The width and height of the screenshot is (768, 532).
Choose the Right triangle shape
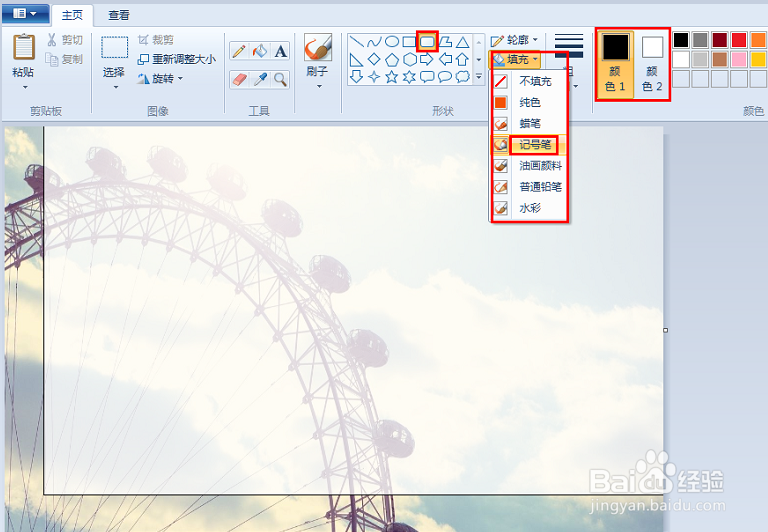click(x=357, y=59)
